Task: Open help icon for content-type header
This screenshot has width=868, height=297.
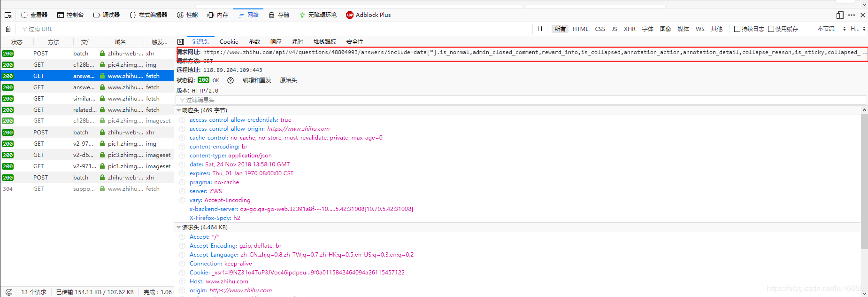Action: (x=182, y=156)
